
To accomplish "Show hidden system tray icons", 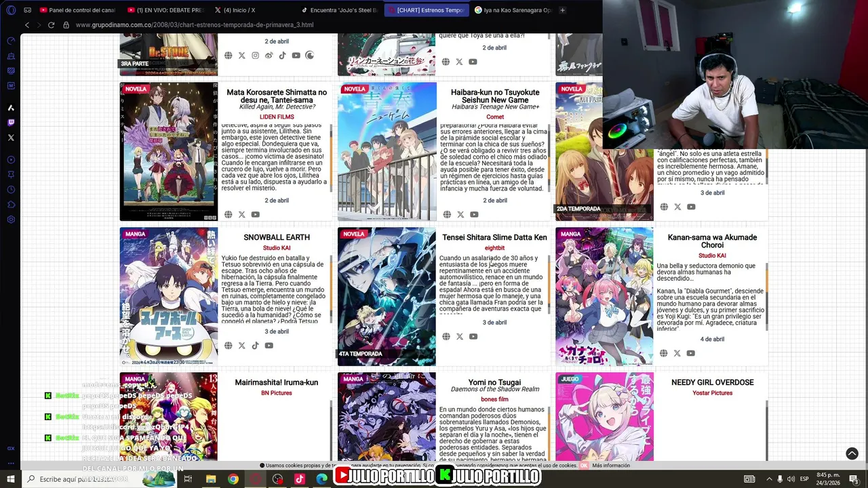I will (769, 479).
